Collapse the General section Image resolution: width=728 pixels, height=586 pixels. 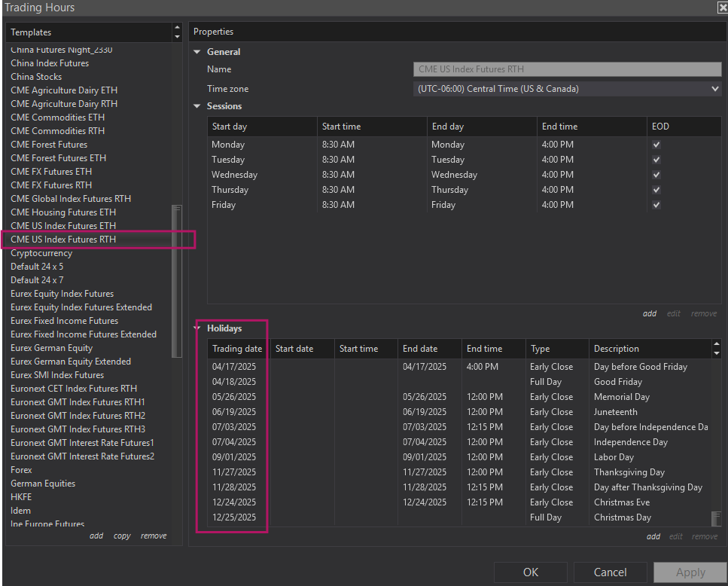[x=198, y=52]
